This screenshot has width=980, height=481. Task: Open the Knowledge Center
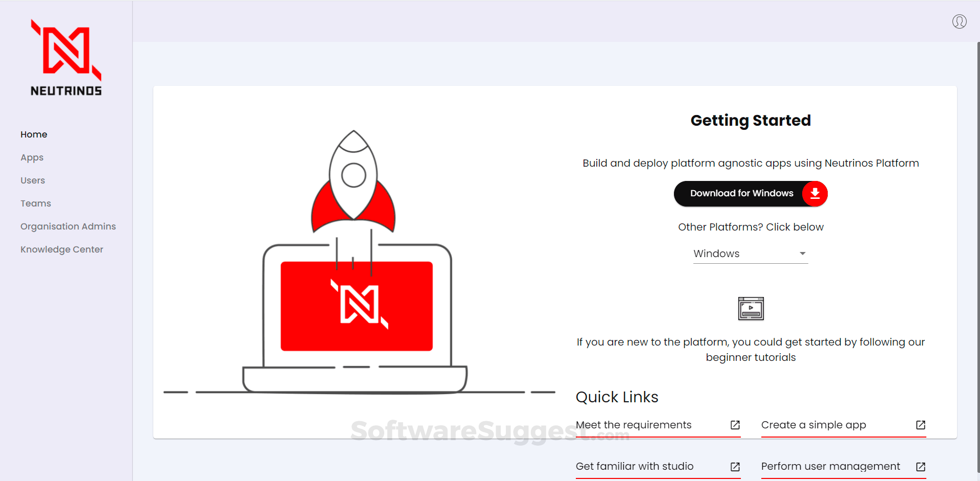click(62, 249)
